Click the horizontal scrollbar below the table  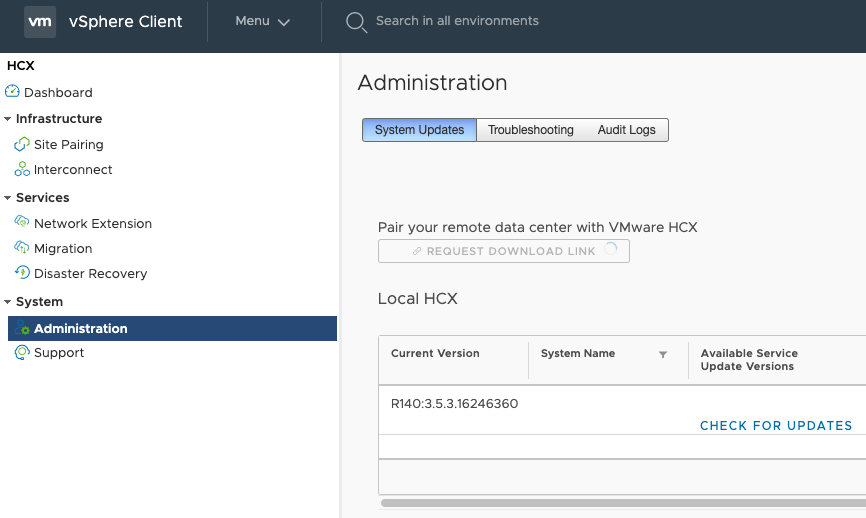(623, 503)
